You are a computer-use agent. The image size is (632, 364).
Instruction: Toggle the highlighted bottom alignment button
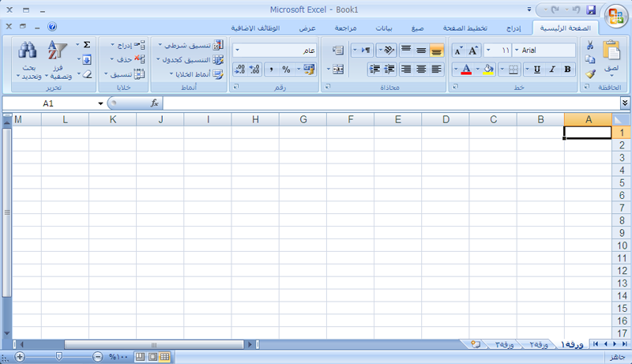(x=436, y=51)
